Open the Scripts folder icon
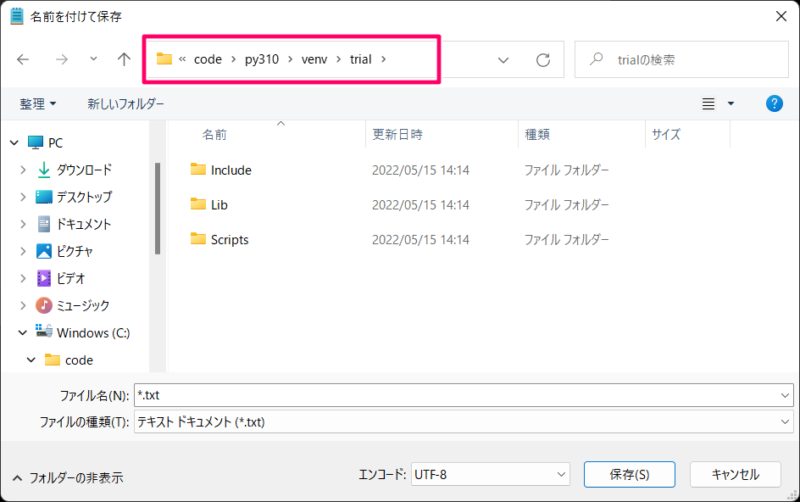800x502 pixels. point(197,239)
